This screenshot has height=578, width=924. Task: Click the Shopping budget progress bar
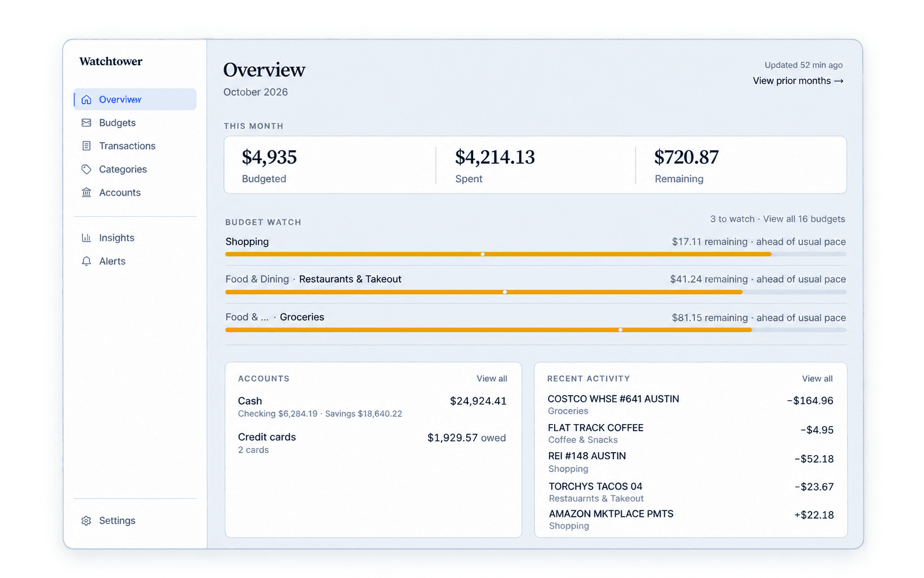[535, 254]
